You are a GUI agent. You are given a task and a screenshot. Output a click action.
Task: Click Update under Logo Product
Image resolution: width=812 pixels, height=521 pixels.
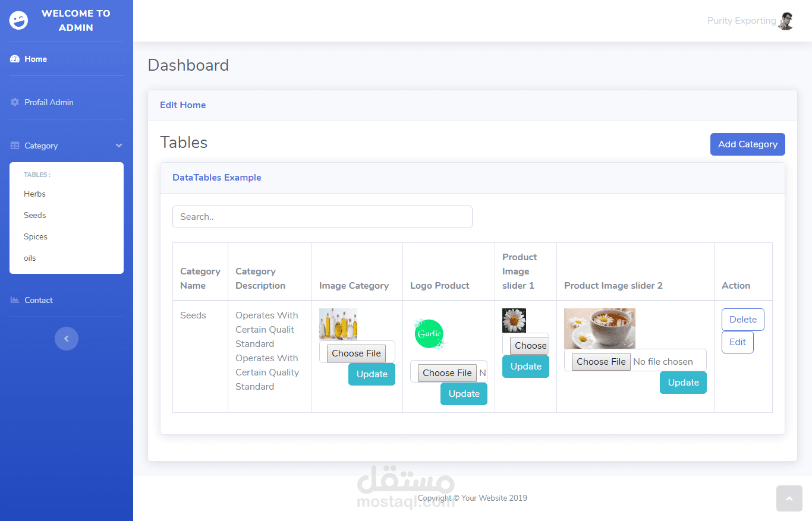pos(464,394)
